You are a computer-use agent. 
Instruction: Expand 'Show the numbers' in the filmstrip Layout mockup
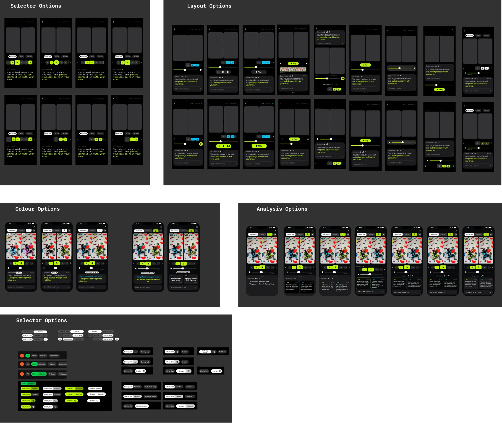tap(293, 88)
